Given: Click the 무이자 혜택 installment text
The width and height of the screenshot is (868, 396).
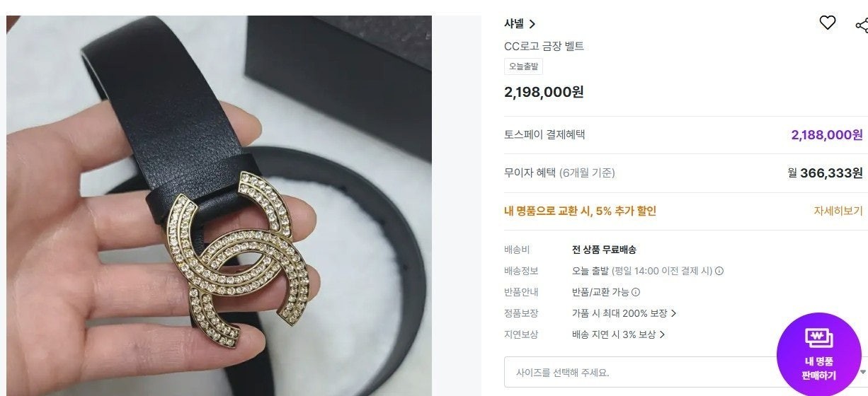Looking at the screenshot, I should (559, 173).
